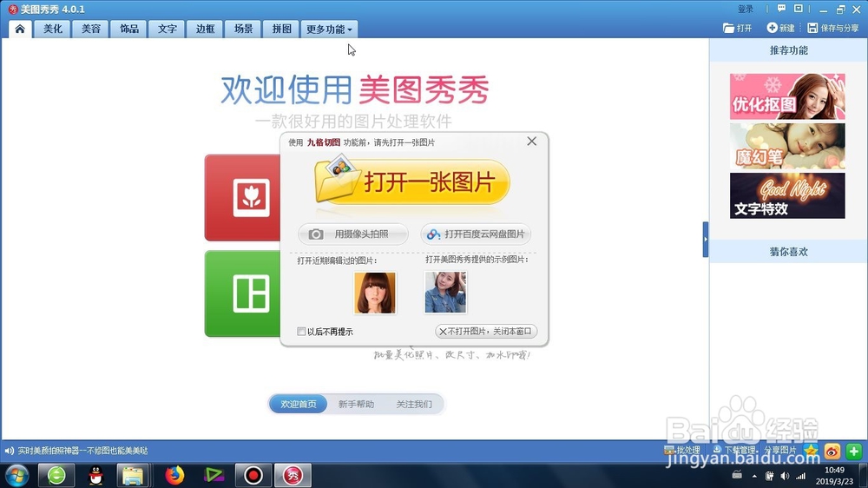This screenshot has height=488, width=868.
Task: Go to the home tab icon
Action: [x=20, y=29]
